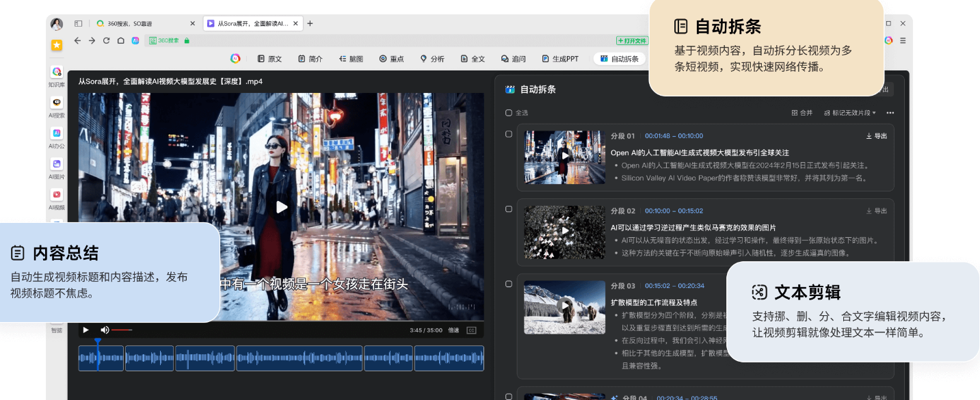Open the AI图片 sidebar icon
This screenshot has width=980, height=400.
pyautogui.click(x=57, y=164)
